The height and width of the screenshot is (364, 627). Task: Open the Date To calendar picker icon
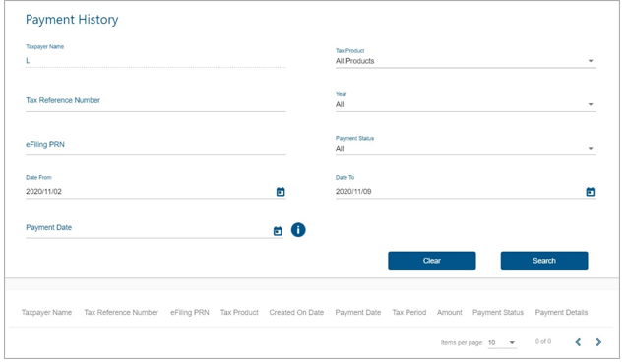click(x=591, y=192)
